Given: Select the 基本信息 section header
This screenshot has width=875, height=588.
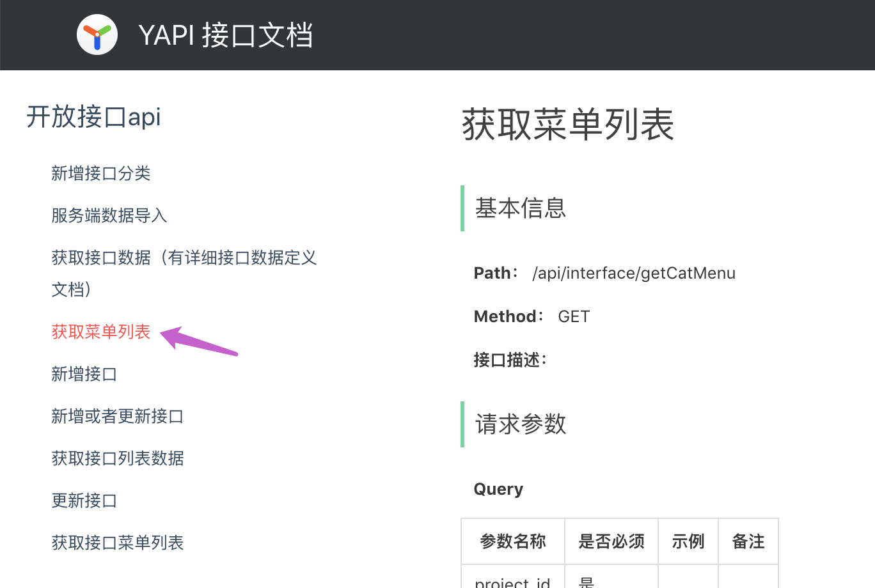Looking at the screenshot, I should [519, 208].
